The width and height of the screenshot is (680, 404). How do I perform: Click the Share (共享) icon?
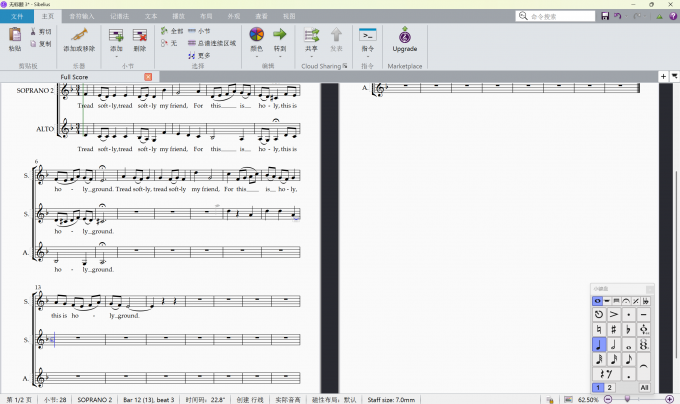point(311,34)
